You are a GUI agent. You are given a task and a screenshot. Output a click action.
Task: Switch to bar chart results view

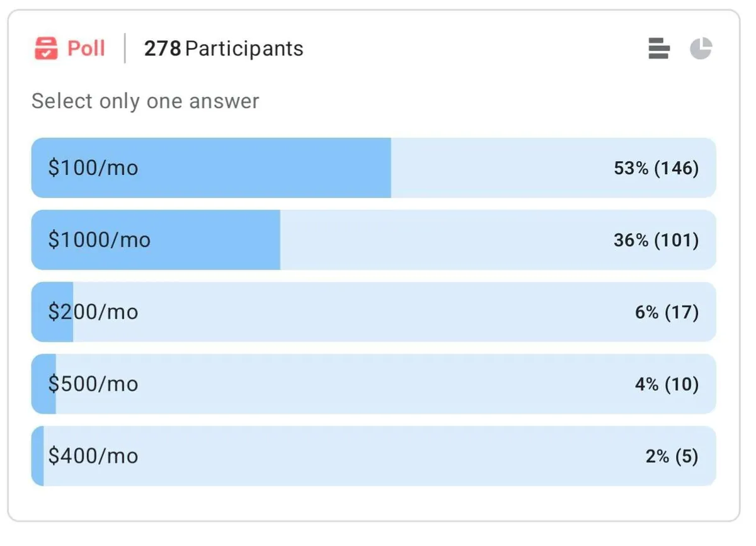click(x=658, y=48)
